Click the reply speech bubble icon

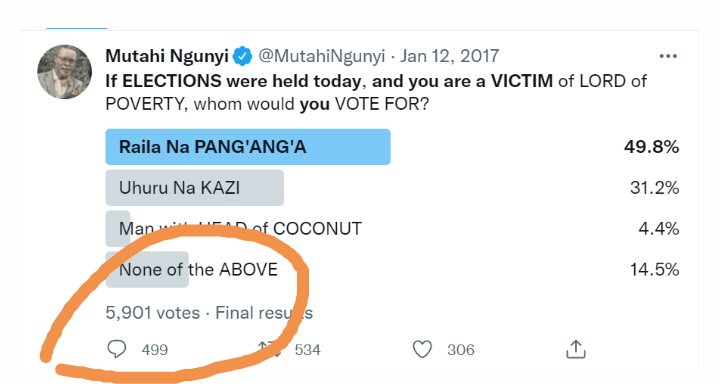[117, 349]
